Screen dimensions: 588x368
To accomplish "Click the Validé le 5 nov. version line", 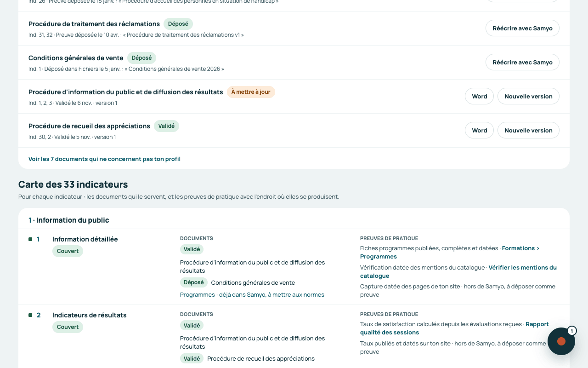I will [72, 137].
